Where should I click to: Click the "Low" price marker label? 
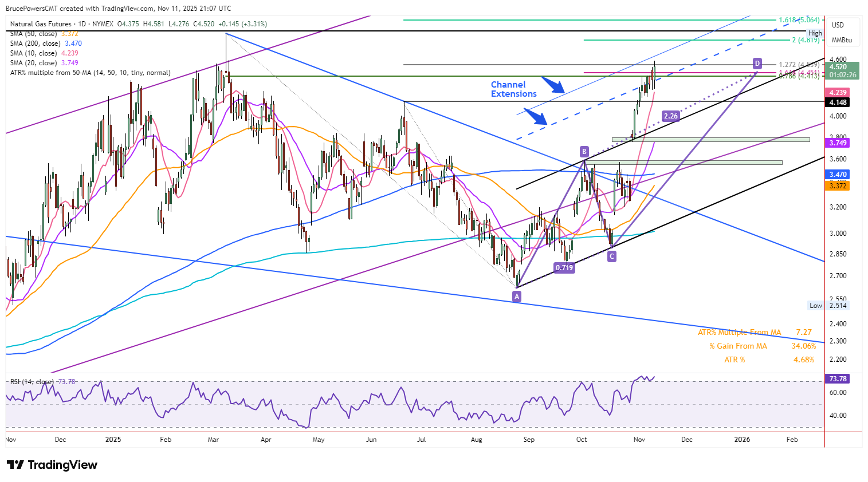[x=816, y=306]
